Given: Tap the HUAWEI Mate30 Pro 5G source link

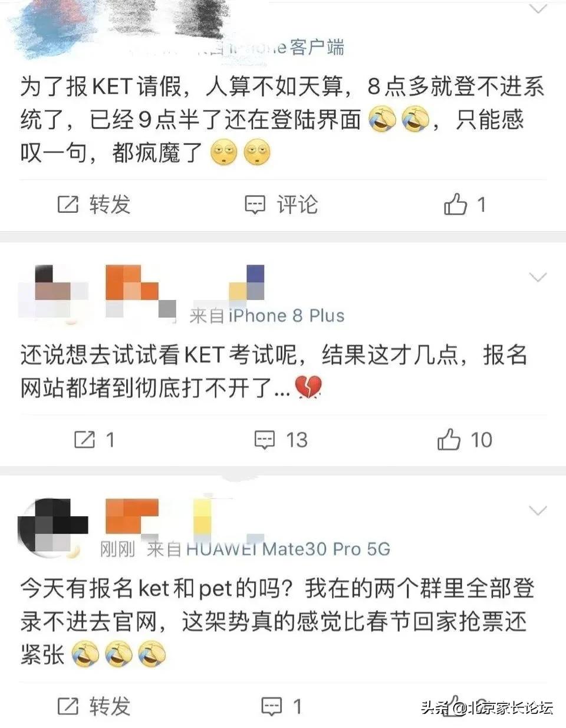Looking at the screenshot, I should pos(269,549).
